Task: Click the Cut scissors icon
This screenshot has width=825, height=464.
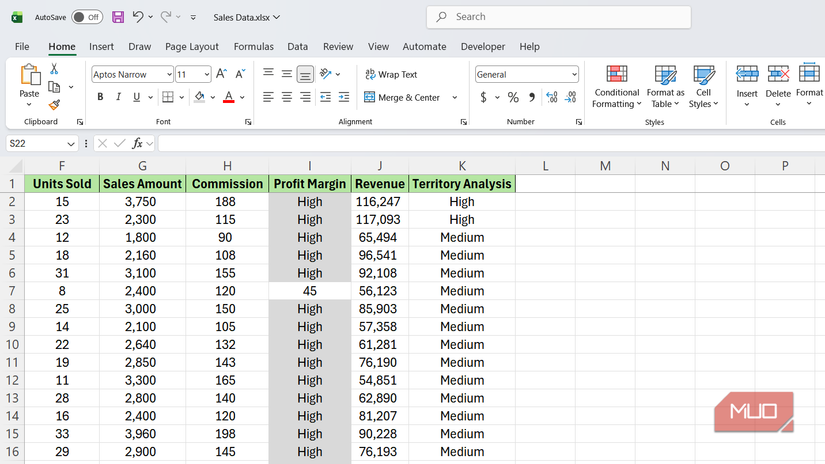Action: (54, 69)
